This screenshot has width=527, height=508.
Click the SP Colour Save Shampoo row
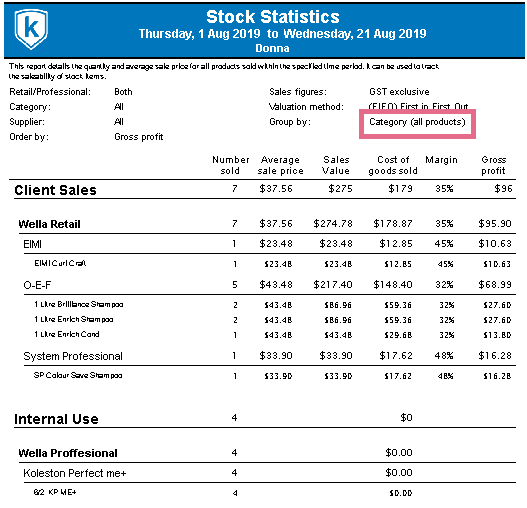pyautogui.click(x=272, y=376)
